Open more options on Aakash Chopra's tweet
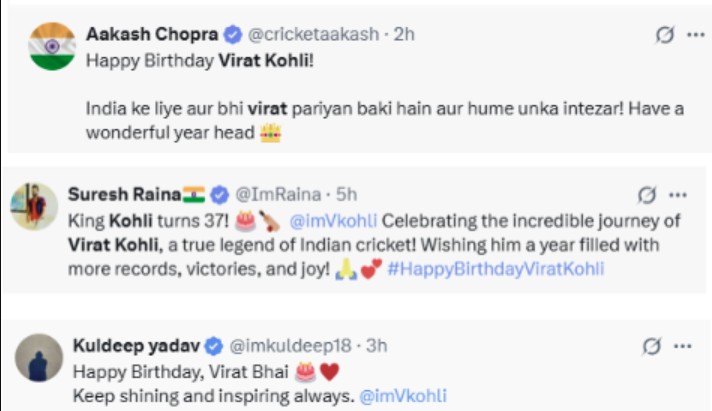Image resolution: width=712 pixels, height=411 pixels. point(695,35)
